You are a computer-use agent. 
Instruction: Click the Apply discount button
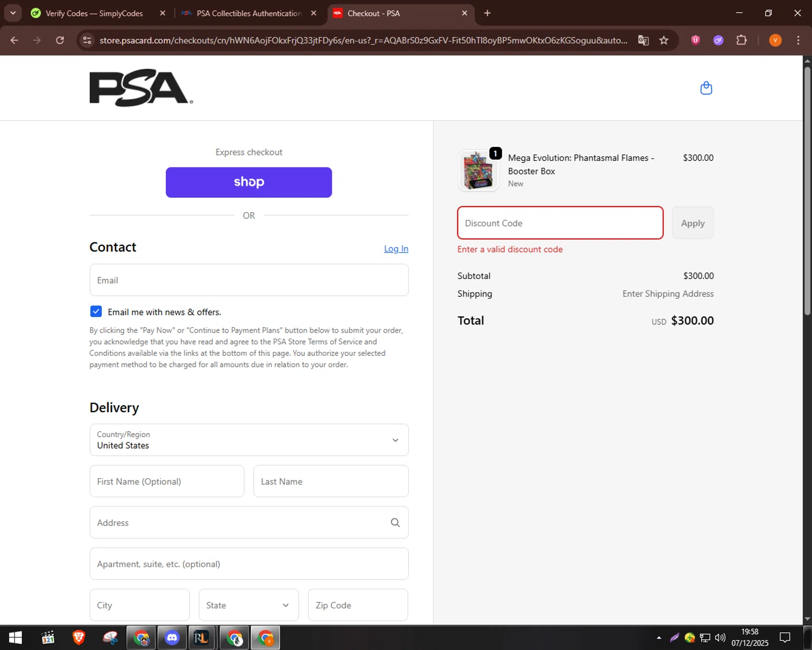(693, 223)
